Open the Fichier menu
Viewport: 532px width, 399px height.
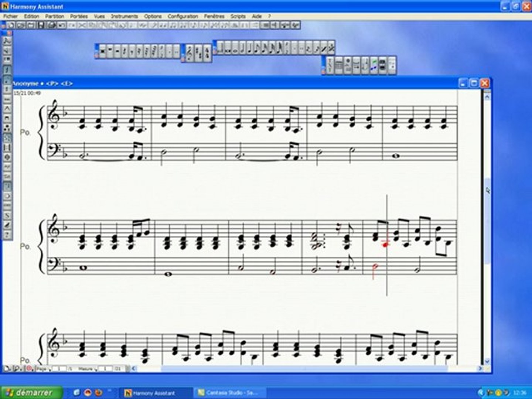click(10, 16)
